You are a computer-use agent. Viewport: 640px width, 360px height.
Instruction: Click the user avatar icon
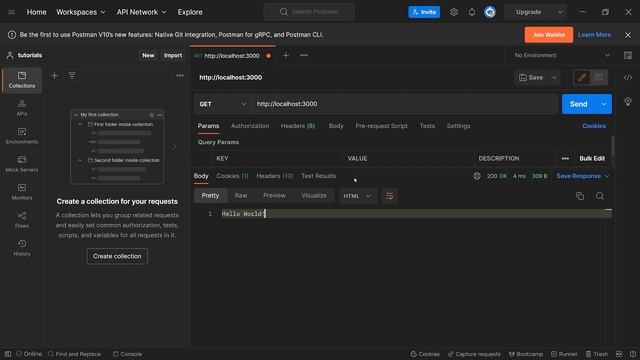click(490, 12)
